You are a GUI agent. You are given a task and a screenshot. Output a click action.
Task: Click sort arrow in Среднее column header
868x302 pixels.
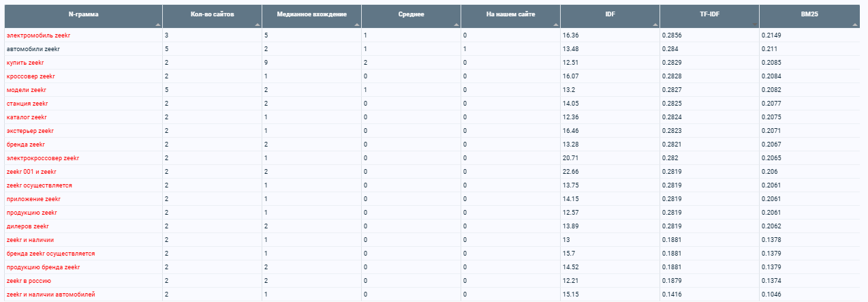point(456,24)
